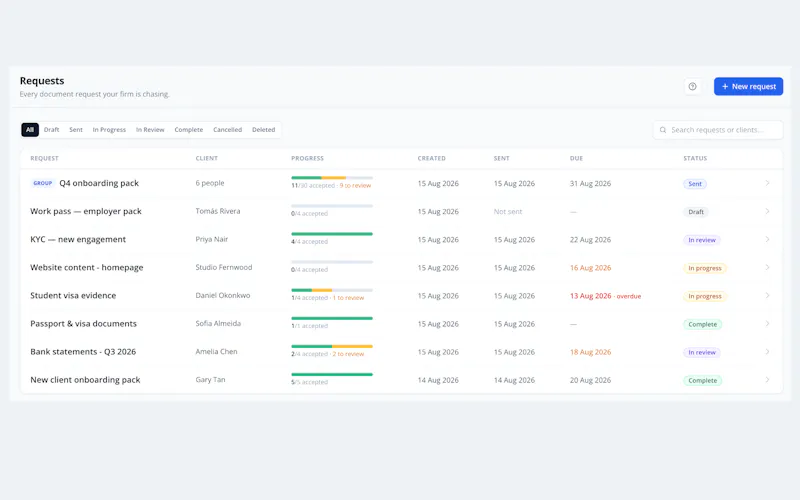Show the Deleted filter tab
The image size is (800, 500).
(263, 130)
